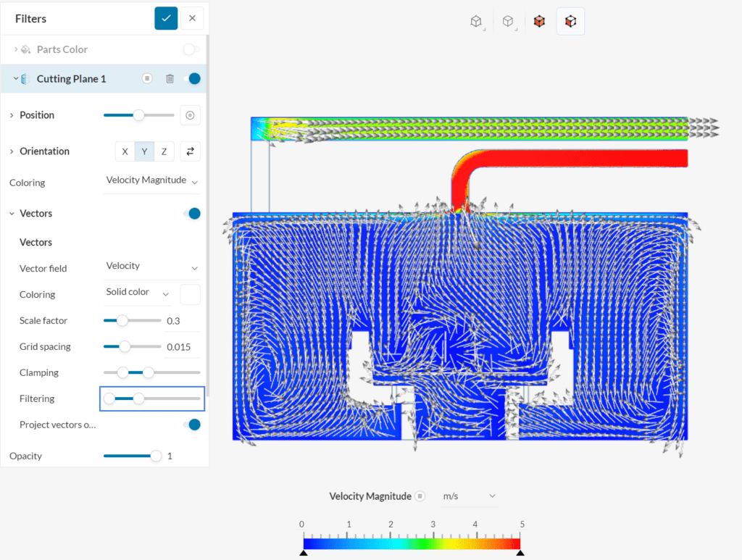Open the Cutting Plane 1 options menu icon
Screen dimensions: 742x560
point(147,79)
